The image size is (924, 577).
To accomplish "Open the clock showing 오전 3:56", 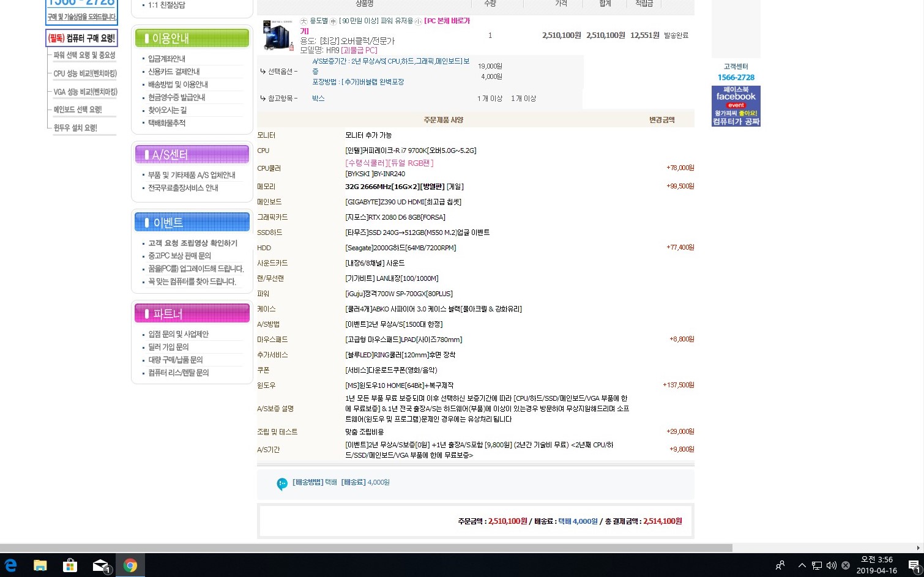I will [876, 565].
